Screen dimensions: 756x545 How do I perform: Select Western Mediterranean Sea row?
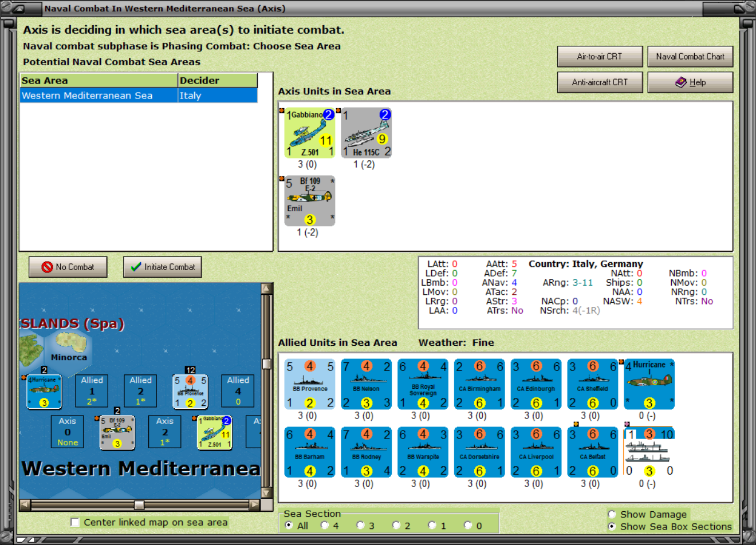tap(139, 96)
